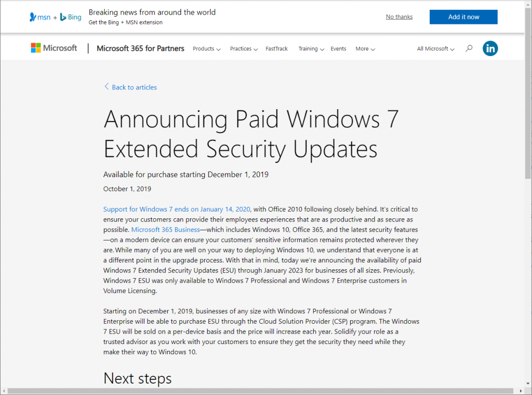Open the FastTrack menu item
532x395 pixels.
276,49
